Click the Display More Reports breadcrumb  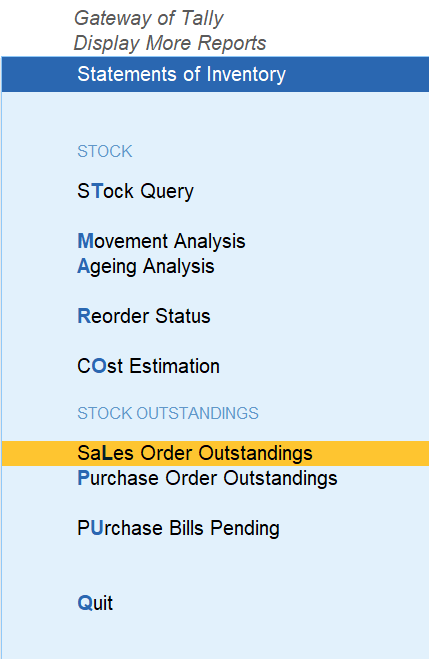tap(170, 43)
